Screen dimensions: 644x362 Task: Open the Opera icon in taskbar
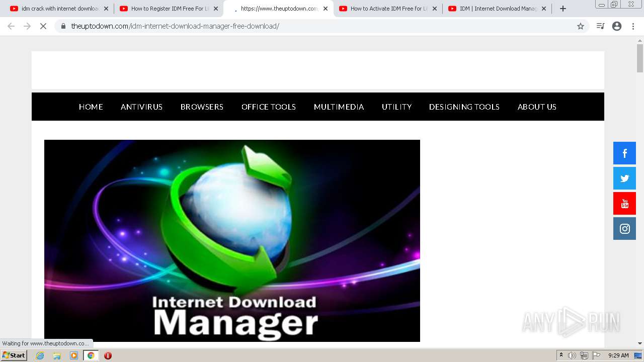108,355
